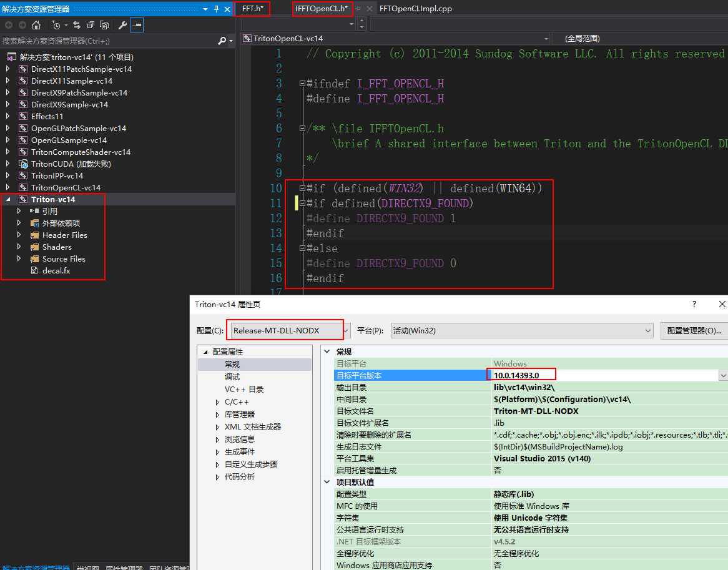Click the Shaders folder icon

[x=34, y=247]
